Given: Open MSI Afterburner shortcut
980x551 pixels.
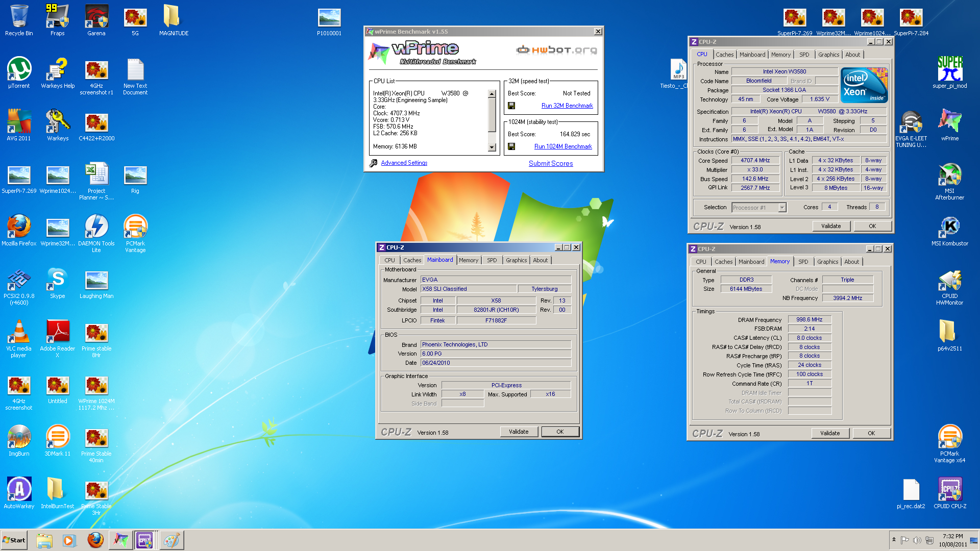Looking at the screenshot, I should pyautogui.click(x=949, y=181).
